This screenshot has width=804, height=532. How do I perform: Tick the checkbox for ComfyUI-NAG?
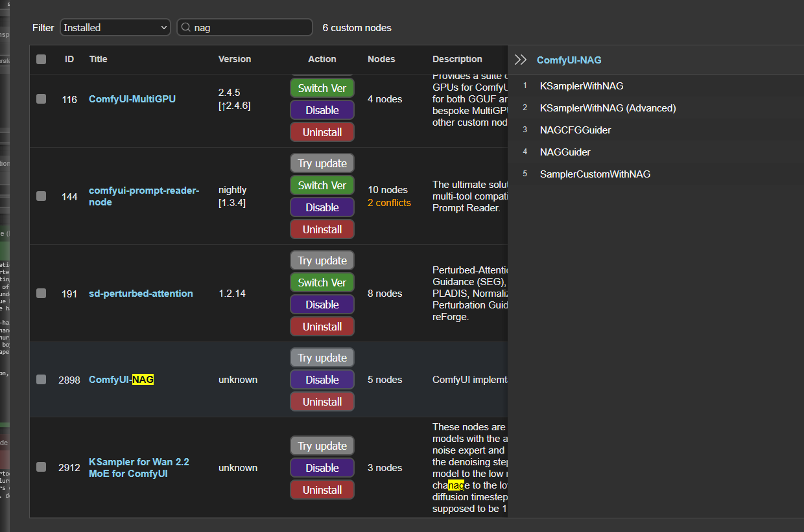41,380
